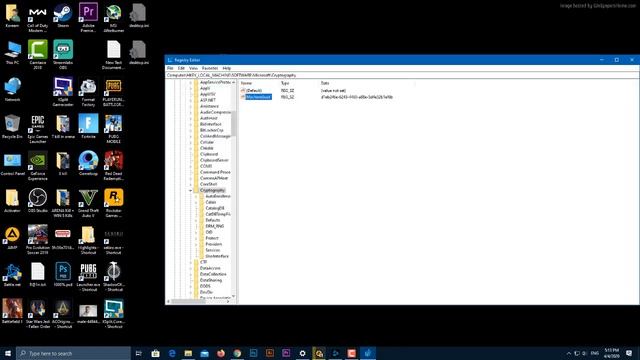Select Red Dead Redemption shortcut
Viewport: 640px width, 360px height.
click(x=113, y=165)
